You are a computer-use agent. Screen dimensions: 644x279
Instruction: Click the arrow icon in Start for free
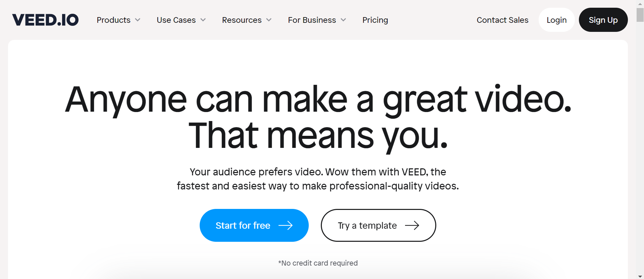coord(286,226)
